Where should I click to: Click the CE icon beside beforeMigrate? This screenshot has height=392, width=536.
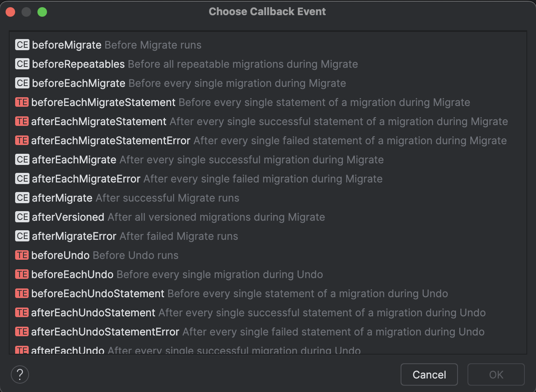click(22, 45)
